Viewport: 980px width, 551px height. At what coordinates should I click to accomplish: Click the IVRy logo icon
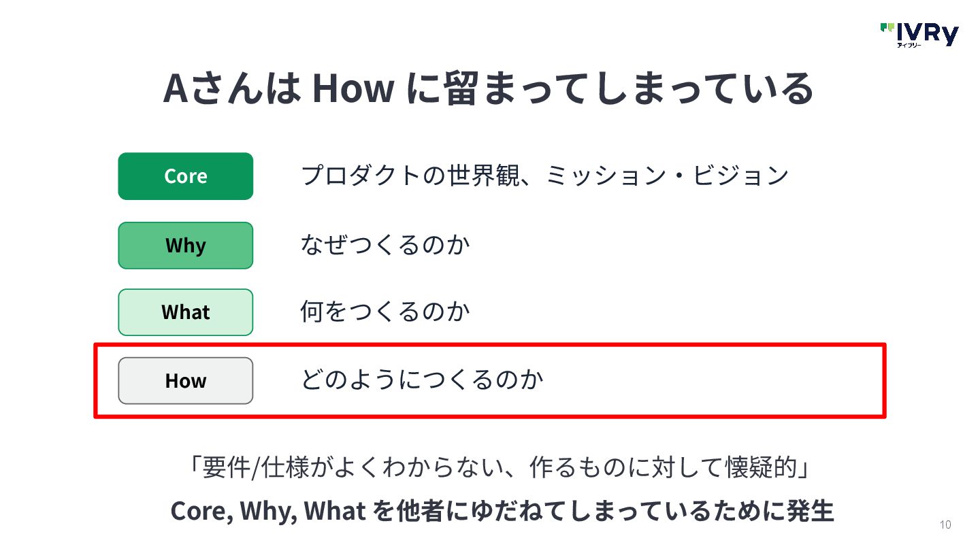pyautogui.click(x=919, y=35)
